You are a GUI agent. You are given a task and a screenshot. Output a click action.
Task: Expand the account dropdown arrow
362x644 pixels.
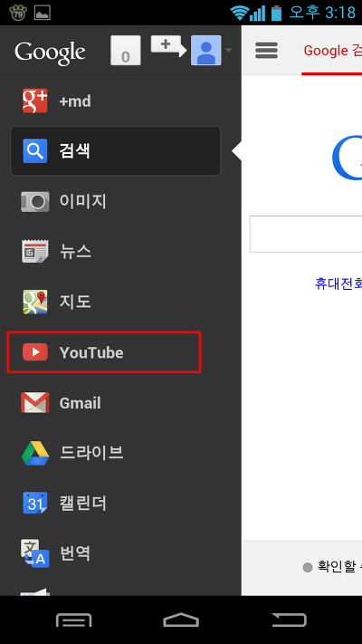229,51
